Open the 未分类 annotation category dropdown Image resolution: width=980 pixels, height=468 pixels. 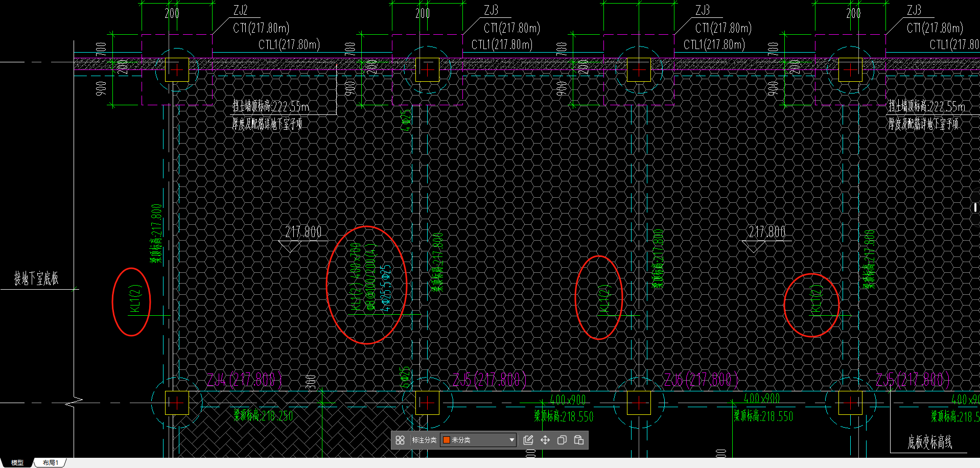[x=478, y=440]
